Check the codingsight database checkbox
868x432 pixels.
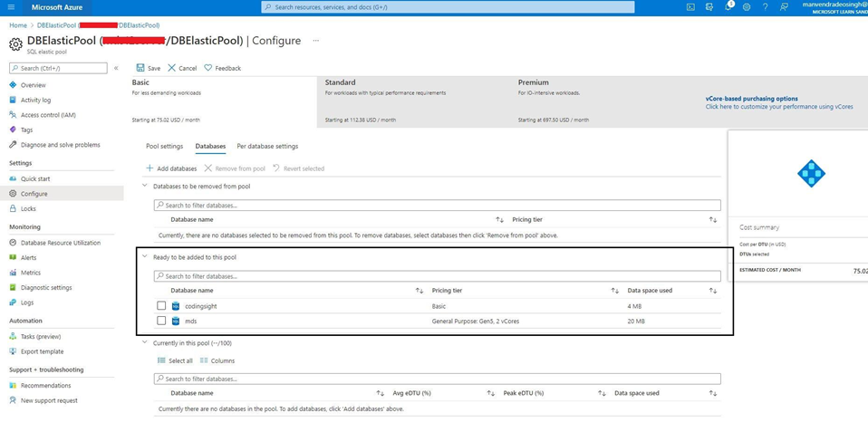click(x=161, y=306)
